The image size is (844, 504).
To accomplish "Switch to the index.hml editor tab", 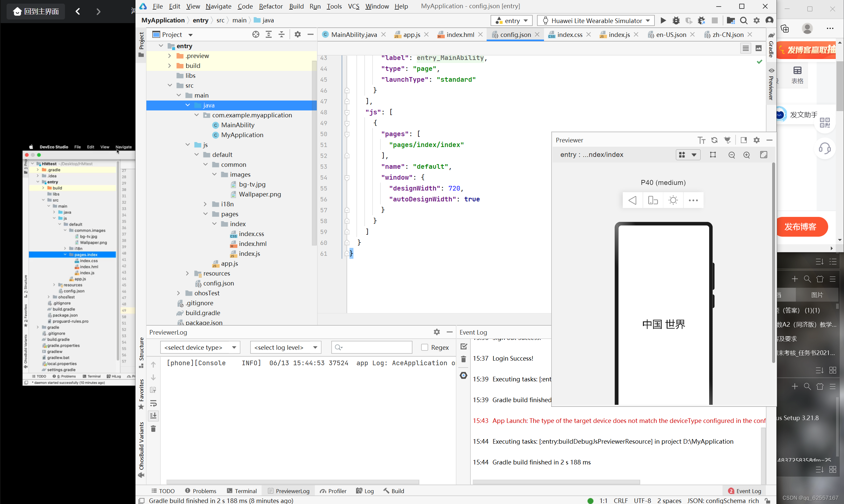I will point(460,34).
